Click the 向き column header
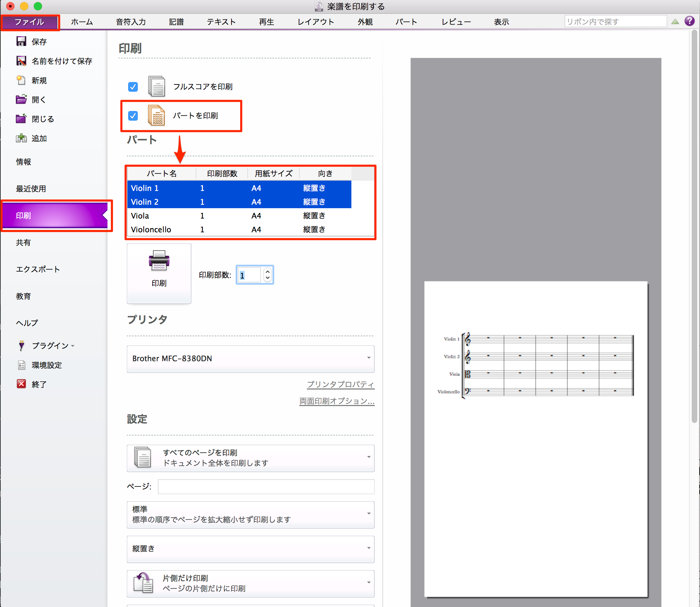Image resolution: width=700 pixels, height=607 pixels. [x=326, y=173]
